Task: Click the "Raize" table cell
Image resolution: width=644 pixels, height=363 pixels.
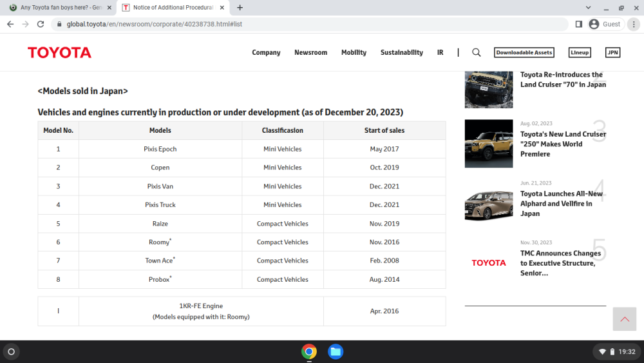Action: (160, 224)
